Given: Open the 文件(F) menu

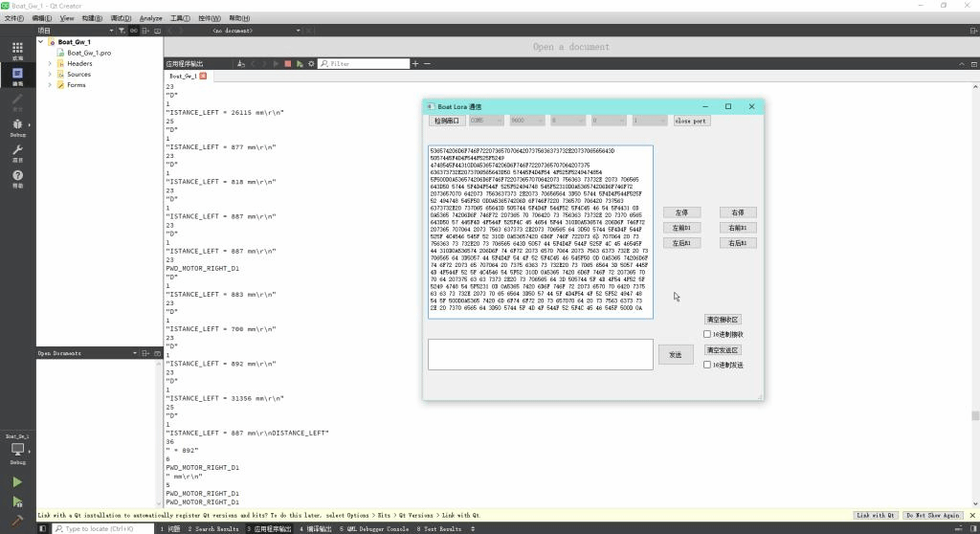Looking at the screenshot, I should pos(13,18).
